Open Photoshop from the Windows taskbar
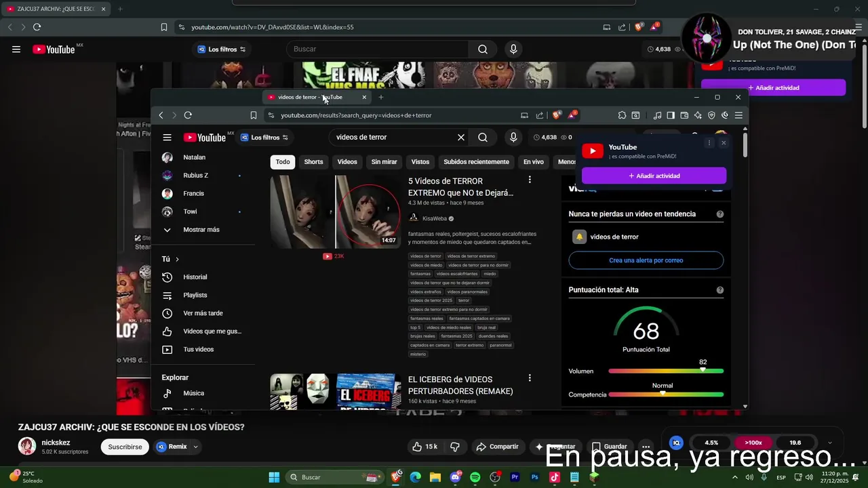The width and height of the screenshot is (868, 488). coord(535,477)
